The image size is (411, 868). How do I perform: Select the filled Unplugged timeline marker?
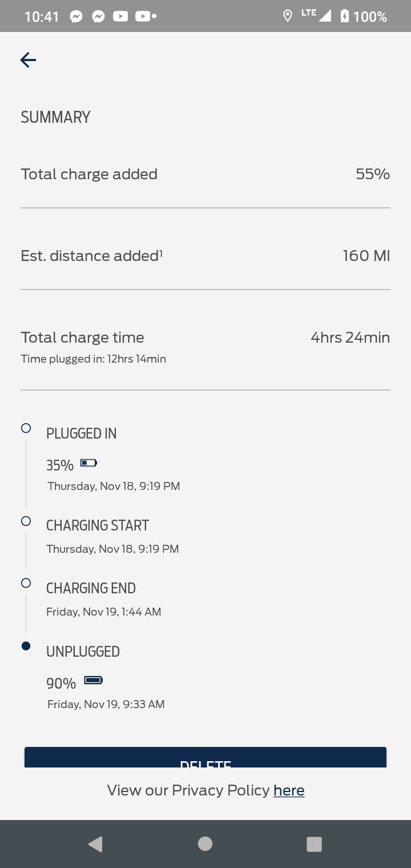(x=26, y=646)
